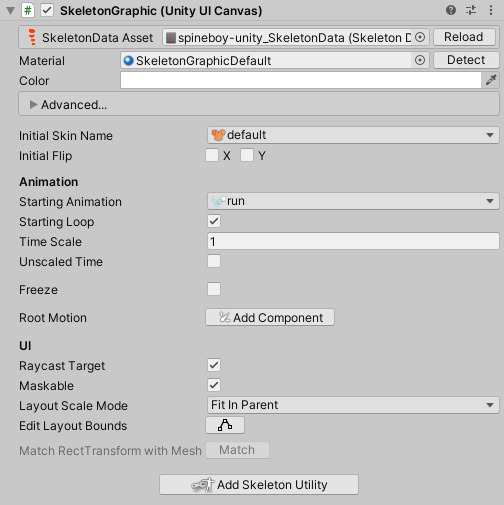Toggle the Starting Loop checkbox

214,221
